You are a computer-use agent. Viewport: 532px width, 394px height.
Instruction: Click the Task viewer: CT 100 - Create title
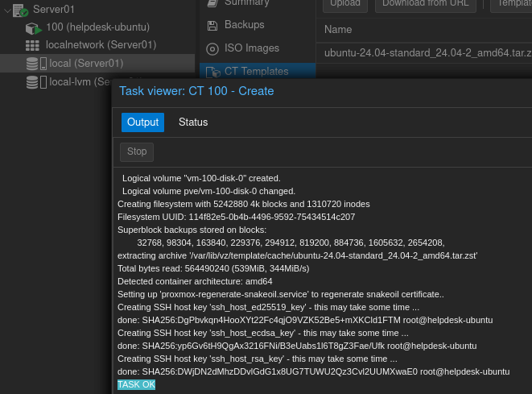pyautogui.click(x=196, y=91)
